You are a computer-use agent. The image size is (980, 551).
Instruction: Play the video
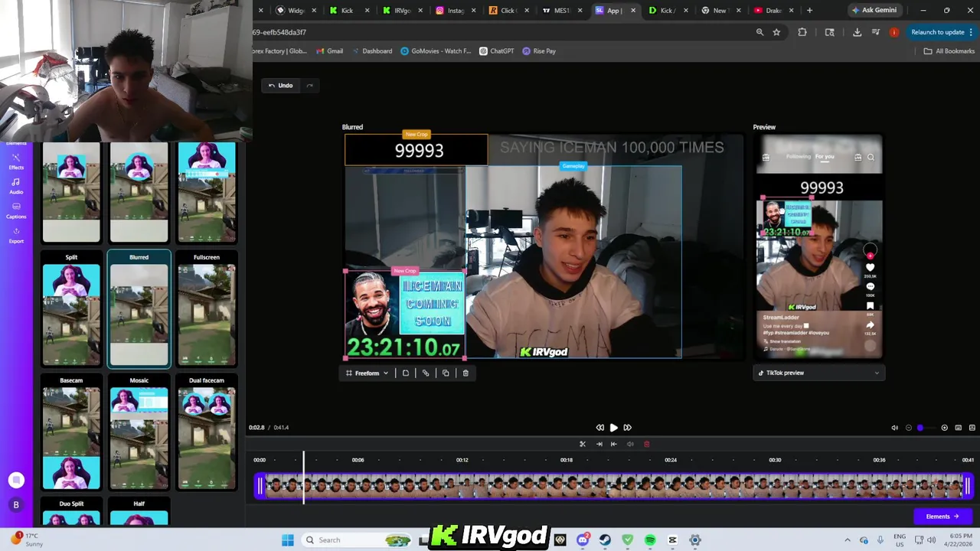click(x=613, y=428)
